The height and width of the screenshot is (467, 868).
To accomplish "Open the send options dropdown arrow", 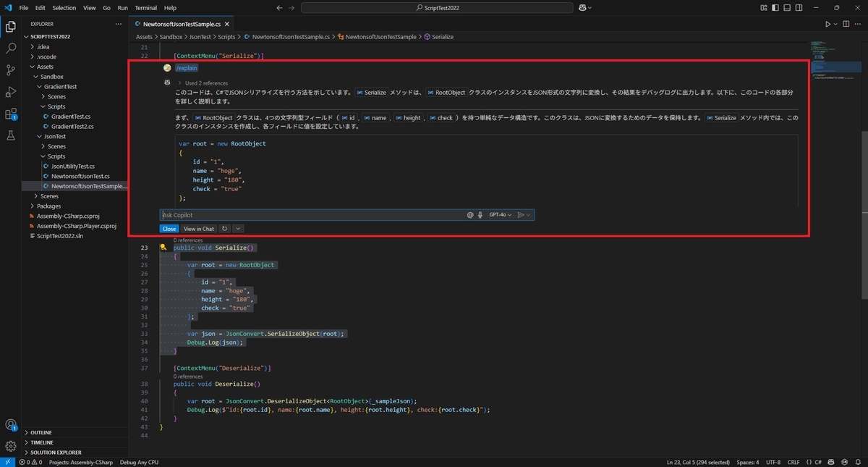I will click(x=529, y=215).
